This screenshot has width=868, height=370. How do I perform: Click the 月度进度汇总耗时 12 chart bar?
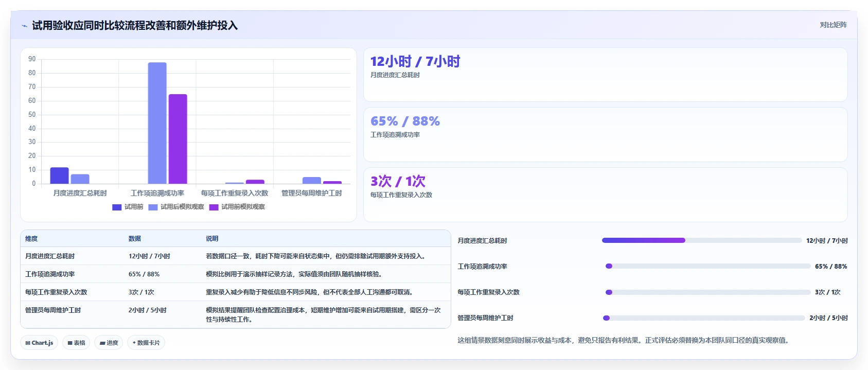59,175
